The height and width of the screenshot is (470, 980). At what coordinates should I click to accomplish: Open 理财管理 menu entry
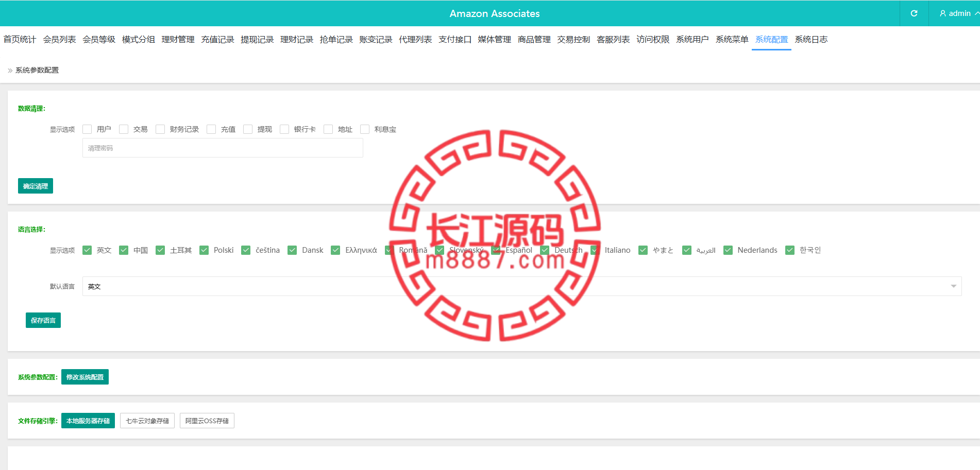click(x=178, y=39)
